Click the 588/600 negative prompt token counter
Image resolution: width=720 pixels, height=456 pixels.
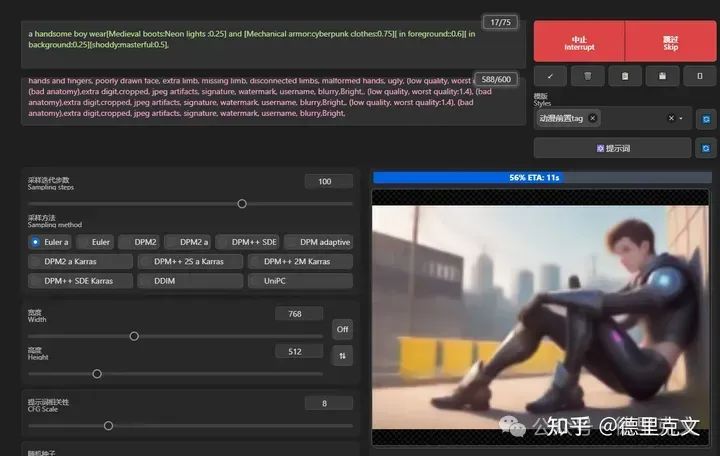pyautogui.click(x=496, y=79)
